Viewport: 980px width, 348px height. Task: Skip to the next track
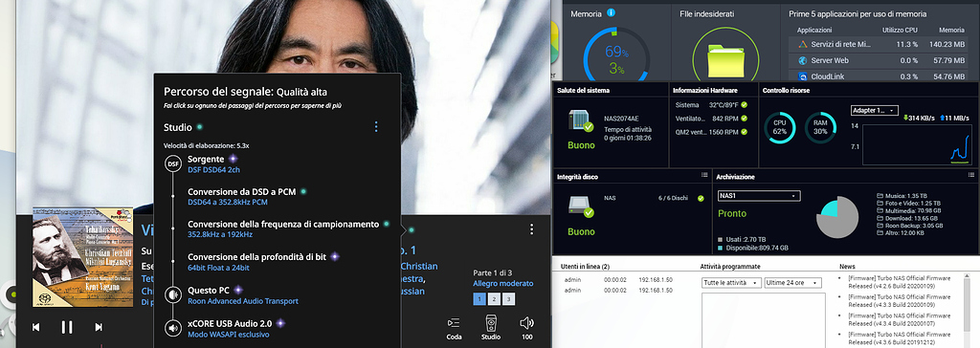pos(99,327)
